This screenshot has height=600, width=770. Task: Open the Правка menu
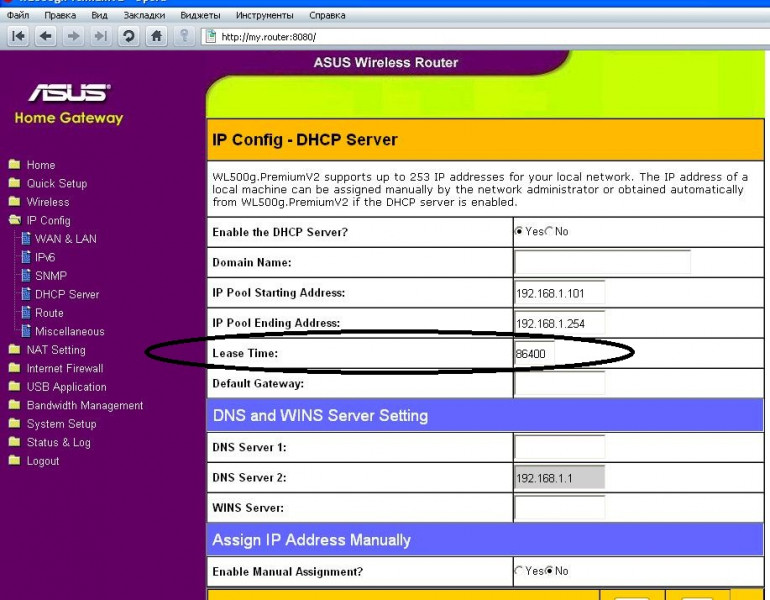point(60,15)
